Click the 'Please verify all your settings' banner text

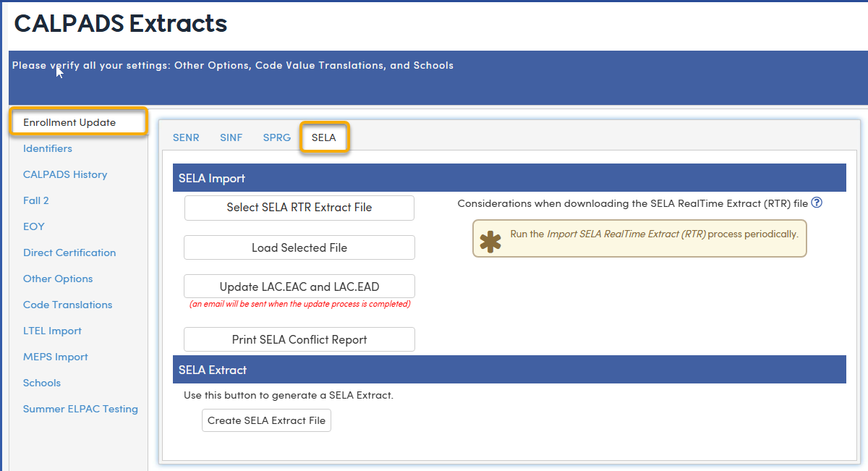coord(233,65)
